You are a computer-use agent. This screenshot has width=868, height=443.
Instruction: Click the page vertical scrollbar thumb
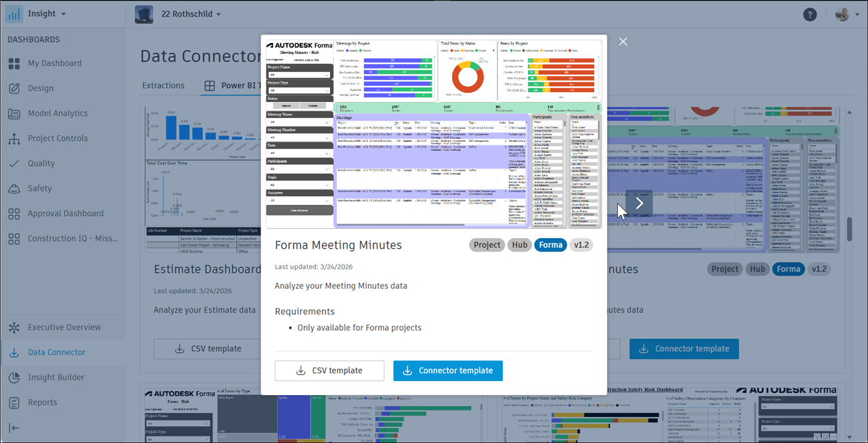pyautogui.click(x=849, y=229)
